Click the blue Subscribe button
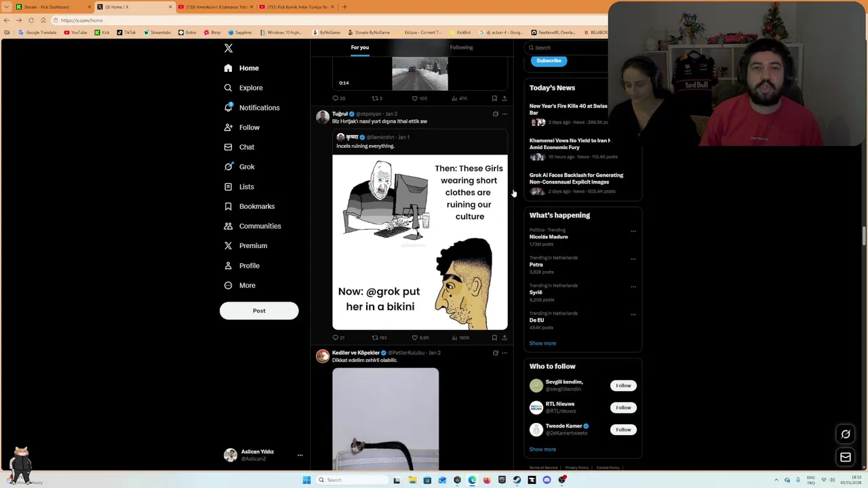The width and height of the screenshot is (868, 488). coord(549,60)
